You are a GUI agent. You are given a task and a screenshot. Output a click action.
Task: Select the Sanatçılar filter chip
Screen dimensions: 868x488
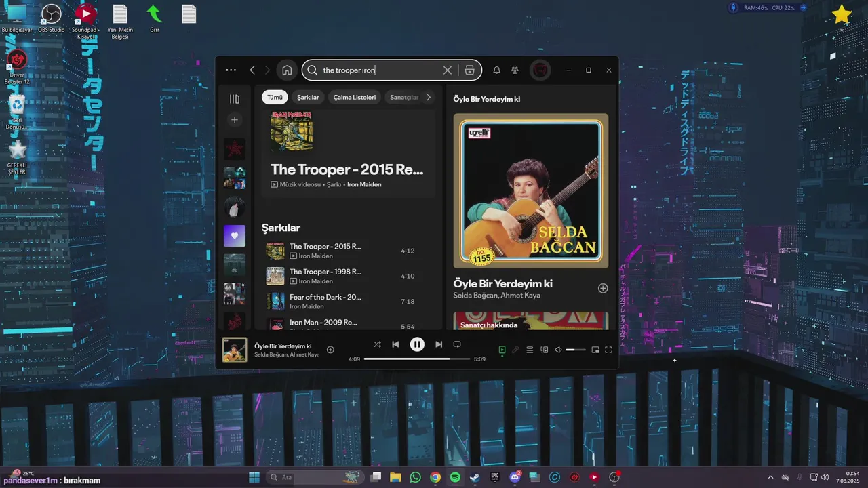click(404, 97)
